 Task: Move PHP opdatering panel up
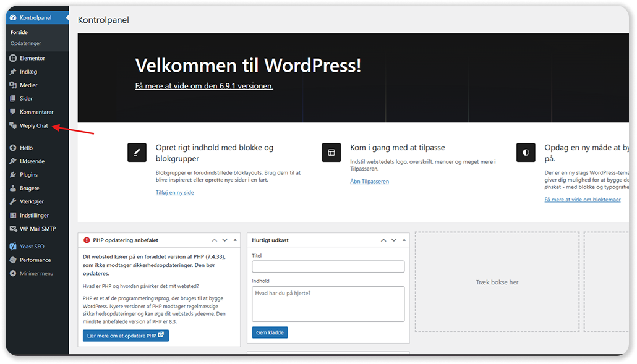pyautogui.click(x=214, y=240)
